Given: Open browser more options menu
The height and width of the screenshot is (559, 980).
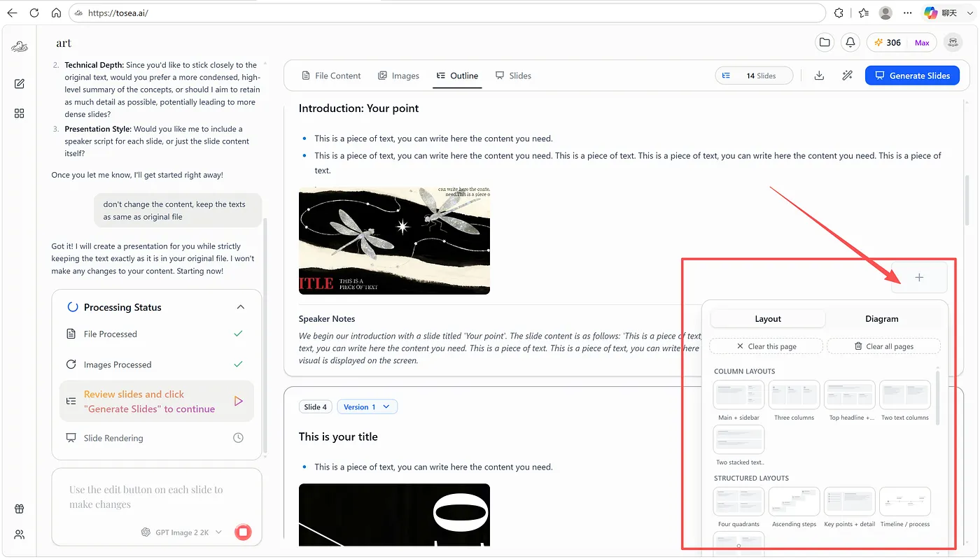Looking at the screenshot, I should (x=908, y=13).
